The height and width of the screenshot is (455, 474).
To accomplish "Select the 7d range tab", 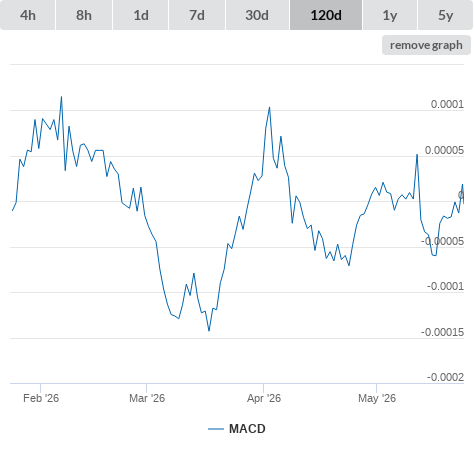I will coord(197,15).
